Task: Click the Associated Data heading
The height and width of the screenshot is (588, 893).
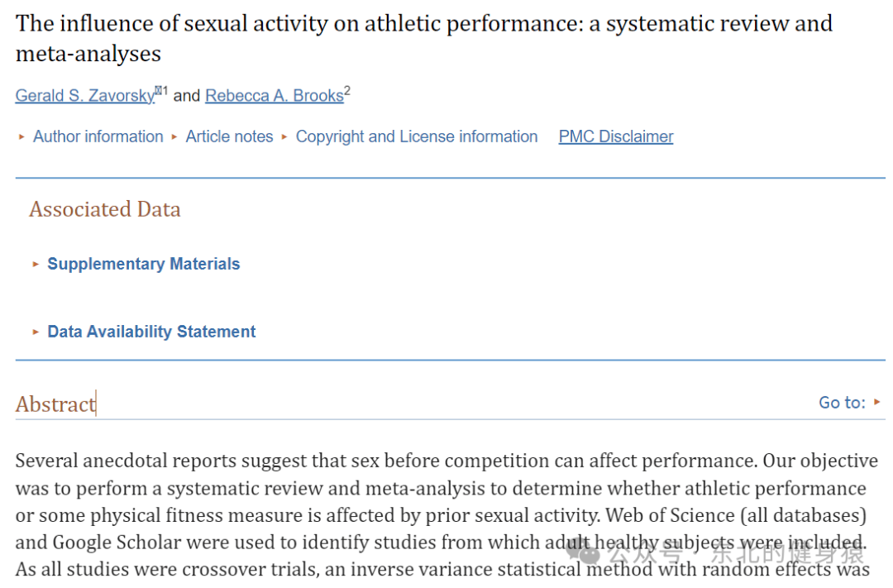Action: click(x=105, y=209)
